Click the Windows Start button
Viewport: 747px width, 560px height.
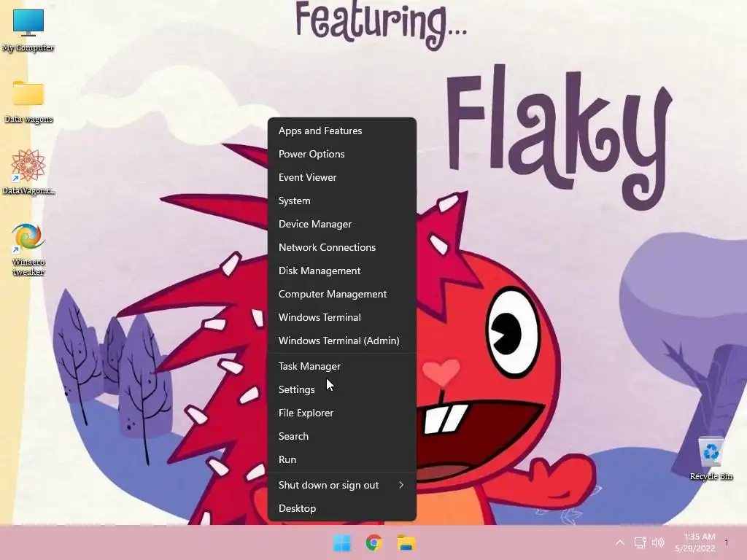pos(341,542)
